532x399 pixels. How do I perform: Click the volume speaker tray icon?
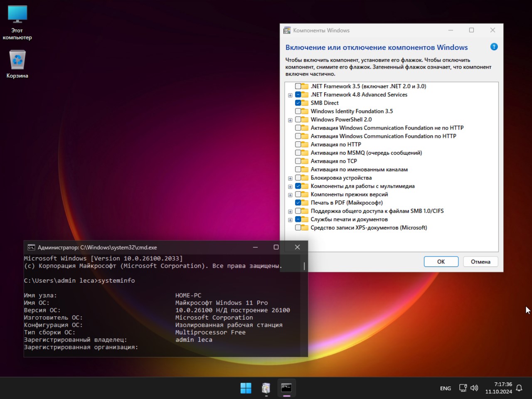coord(474,388)
